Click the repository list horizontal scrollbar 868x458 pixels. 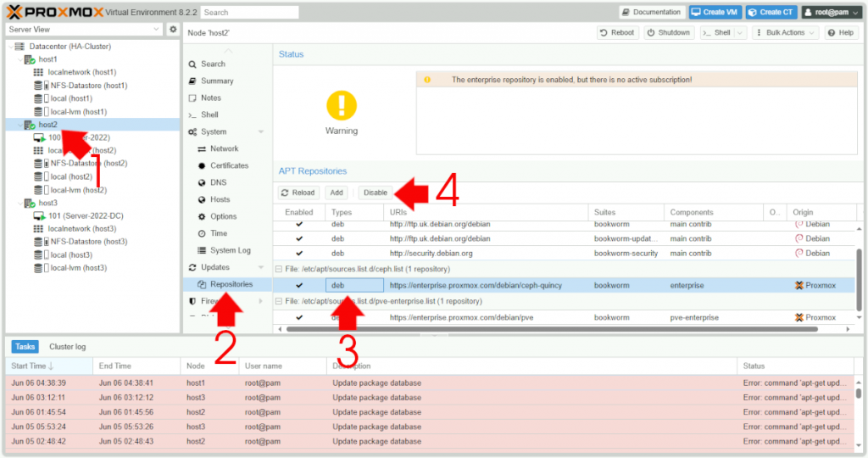coord(552,329)
